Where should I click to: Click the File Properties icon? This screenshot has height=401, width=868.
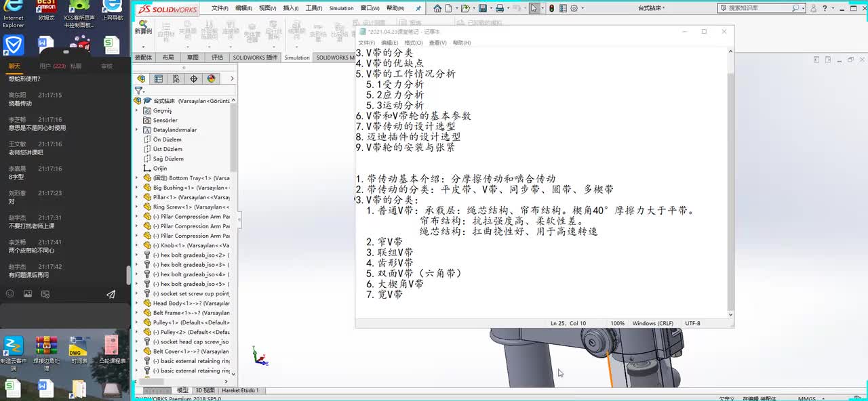[x=563, y=8]
